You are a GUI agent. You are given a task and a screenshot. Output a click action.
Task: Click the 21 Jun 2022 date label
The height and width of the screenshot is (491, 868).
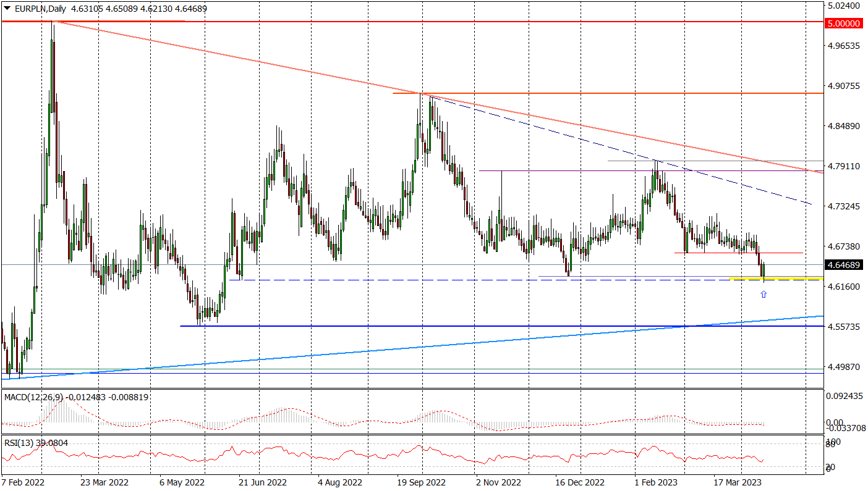click(263, 482)
